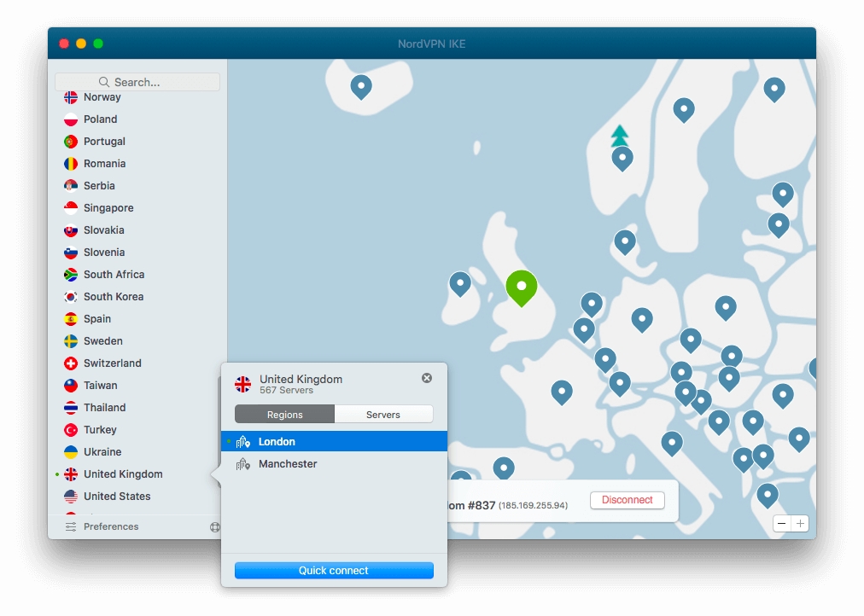Viewport: 864px width, 616px height.
Task: Click the Preferences sliders icon
Action: [71, 526]
